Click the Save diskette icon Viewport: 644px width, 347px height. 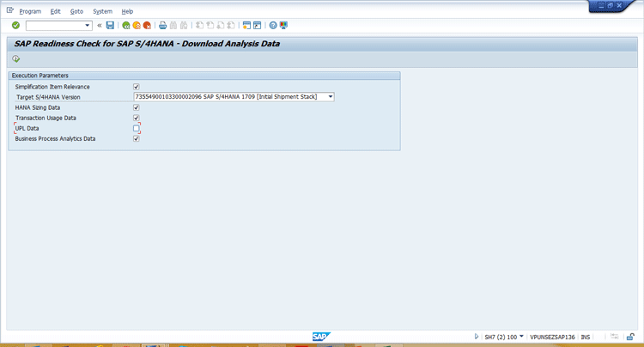[x=110, y=26]
